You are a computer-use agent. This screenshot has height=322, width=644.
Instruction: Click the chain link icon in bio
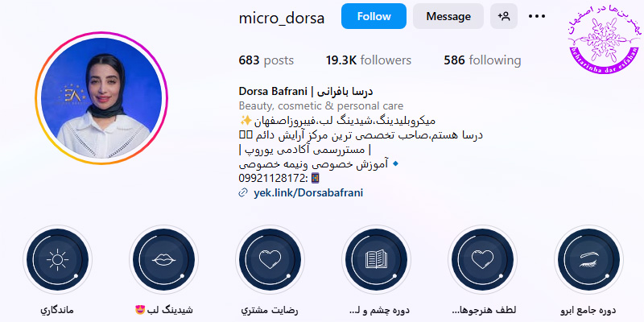243,193
